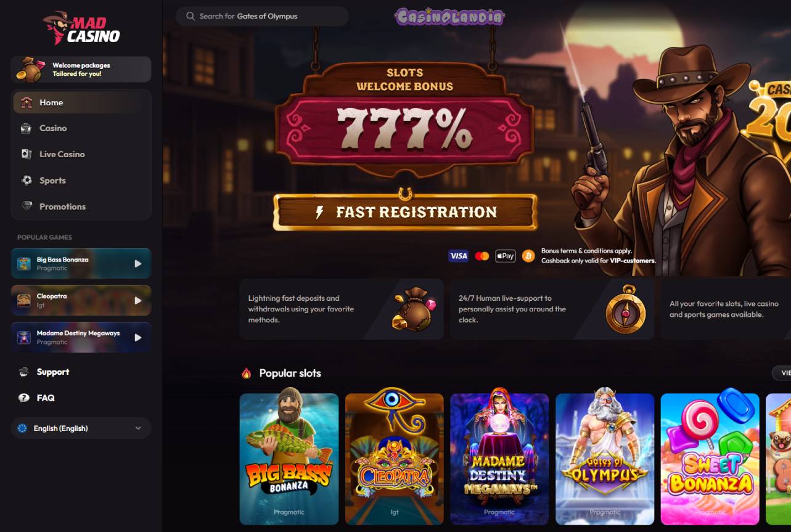Open the Gates of Olympus slot thumbnail

coord(605,459)
